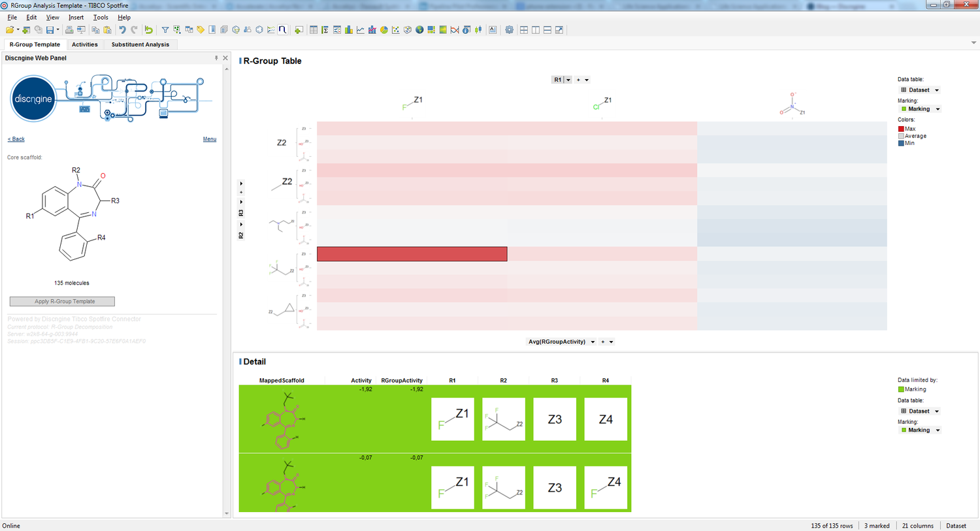Viewport: 980px width, 531px height.
Task: Open the R1 column axis dropdown
Action: [x=568, y=80]
